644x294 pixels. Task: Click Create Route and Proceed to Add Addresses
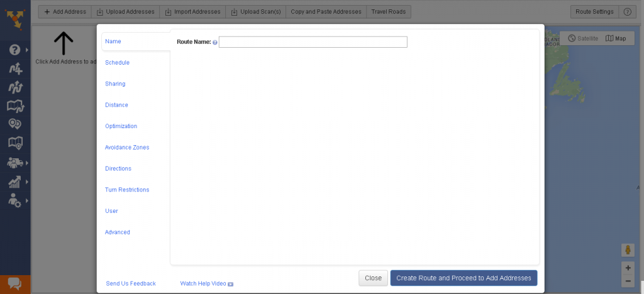464,278
